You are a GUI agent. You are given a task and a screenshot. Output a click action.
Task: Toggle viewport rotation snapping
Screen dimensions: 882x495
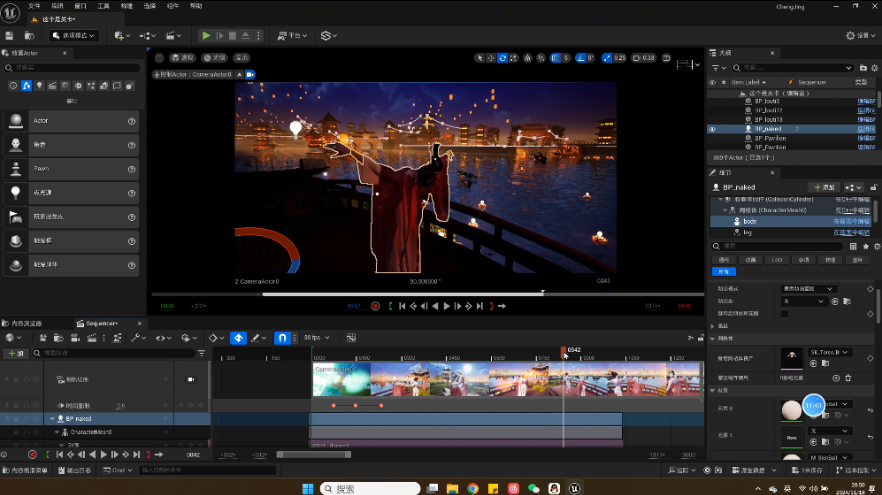(581, 57)
